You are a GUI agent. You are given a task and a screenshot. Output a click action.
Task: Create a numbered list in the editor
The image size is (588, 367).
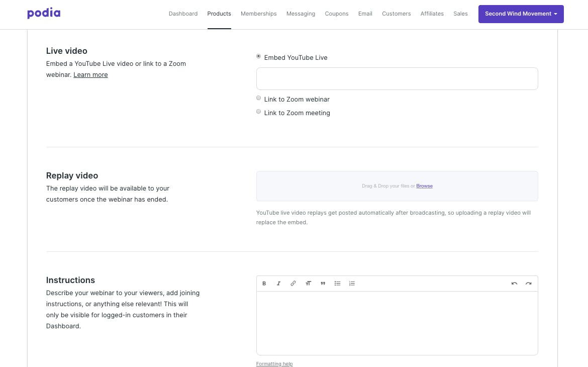tap(352, 284)
